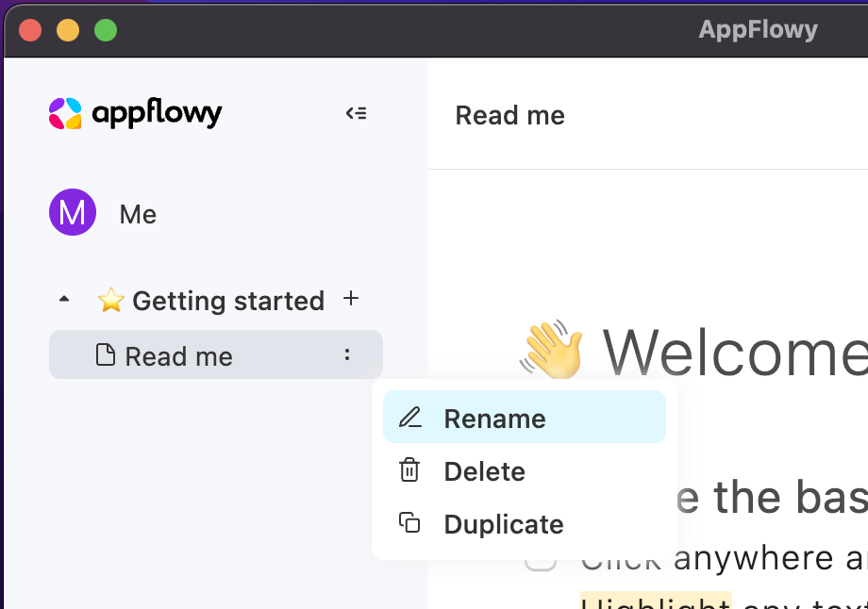
Task: Choose Duplicate from the context menu
Action: [x=525, y=523]
